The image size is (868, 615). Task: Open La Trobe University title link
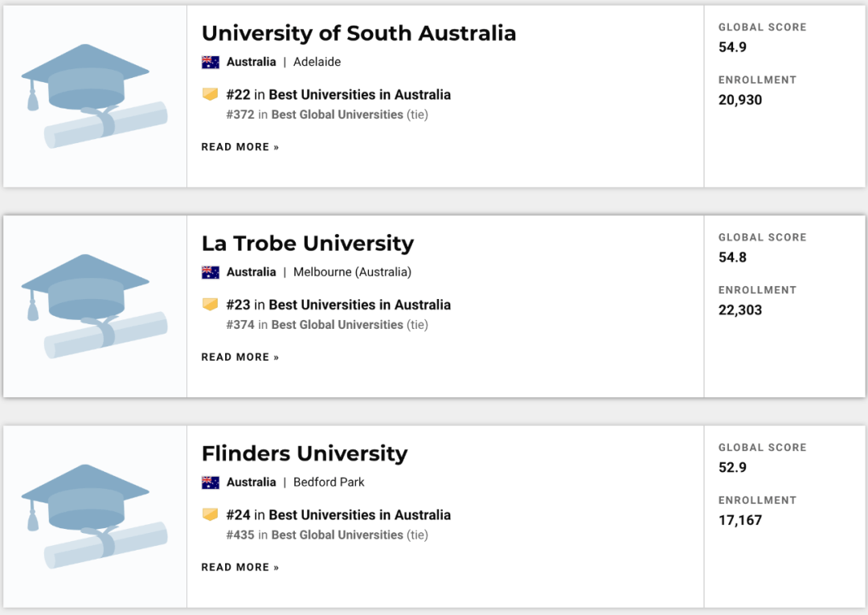click(x=308, y=243)
